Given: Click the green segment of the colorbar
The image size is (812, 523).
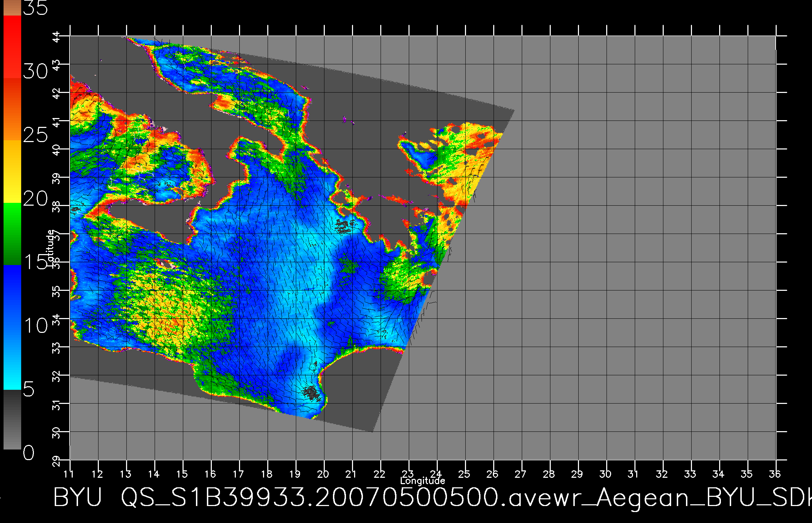Looking at the screenshot, I should [12, 234].
